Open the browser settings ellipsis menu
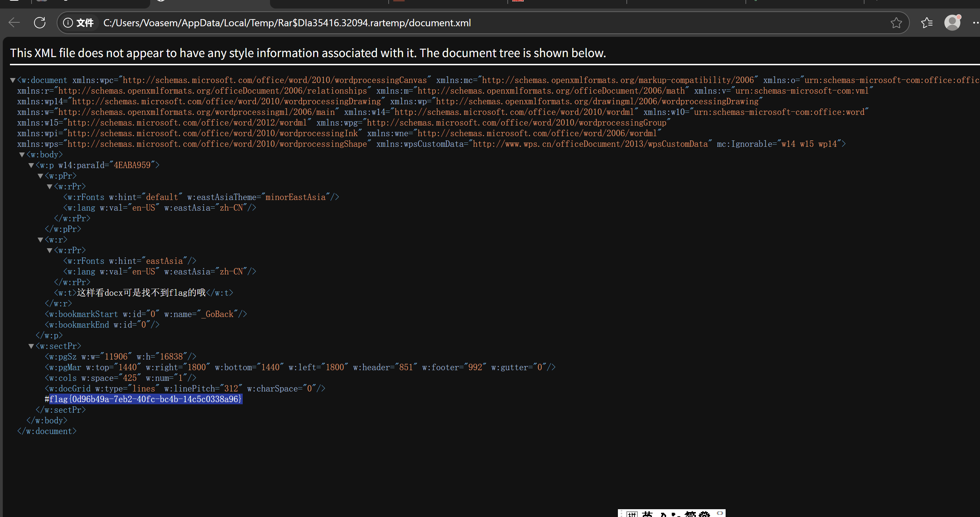Viewport: 980px width, 517px height. coord(975,23)
